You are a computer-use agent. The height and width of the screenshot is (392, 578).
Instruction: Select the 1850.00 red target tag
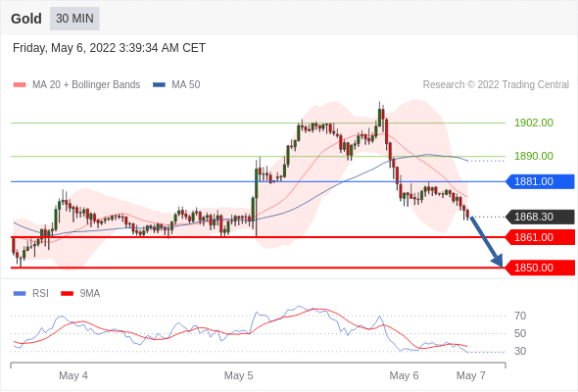541,268
